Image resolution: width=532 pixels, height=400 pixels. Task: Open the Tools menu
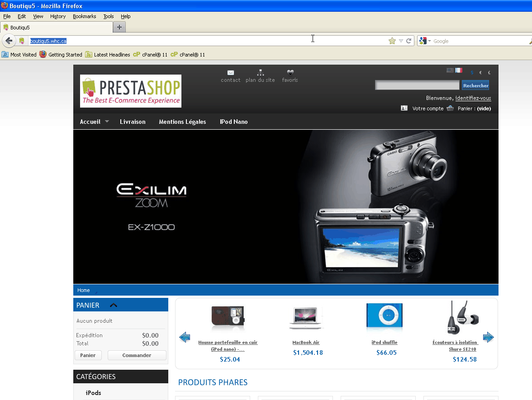point(109,16)
